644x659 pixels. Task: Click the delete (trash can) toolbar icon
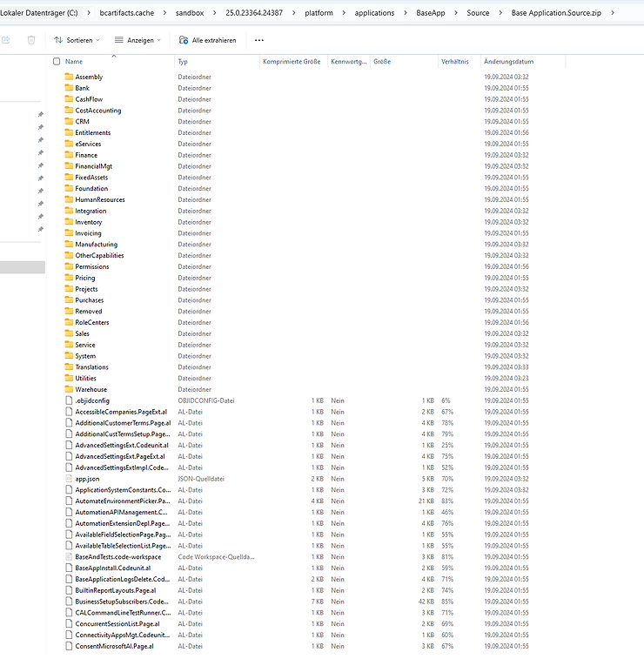[31, 40]
